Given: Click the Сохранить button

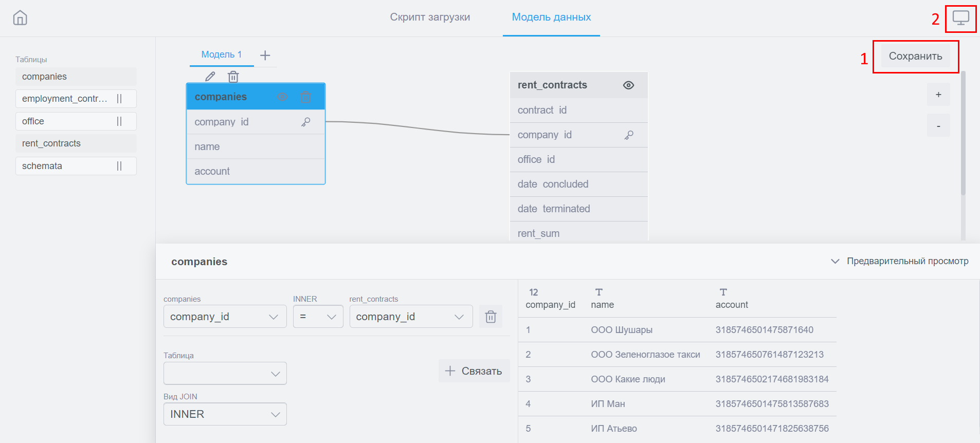Looking at the screenshot, I should 915,56.
